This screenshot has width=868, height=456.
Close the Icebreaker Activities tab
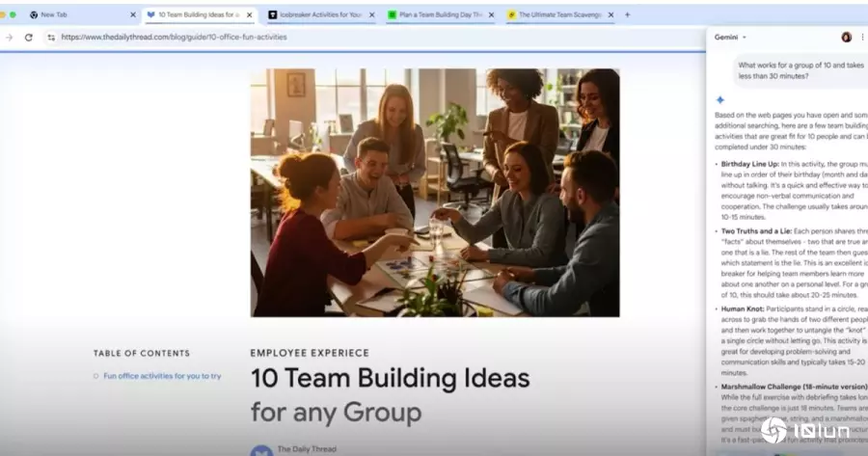(x=371, y=14)
